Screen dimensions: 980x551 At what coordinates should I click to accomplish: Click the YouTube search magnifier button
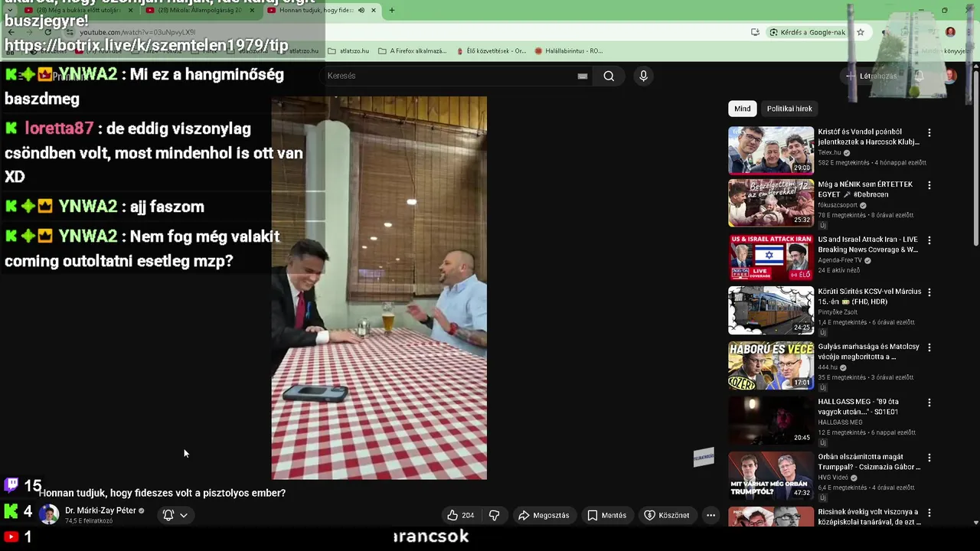[x=609, y=76]
